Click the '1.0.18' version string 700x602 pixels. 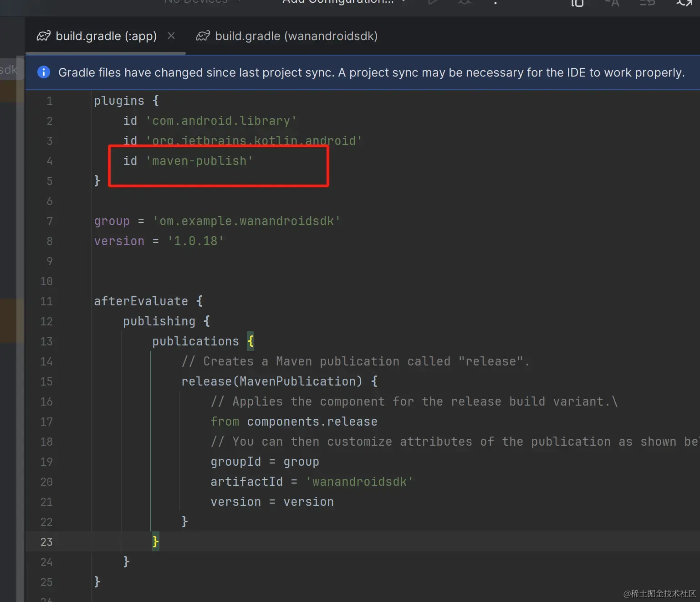(196, 241)
